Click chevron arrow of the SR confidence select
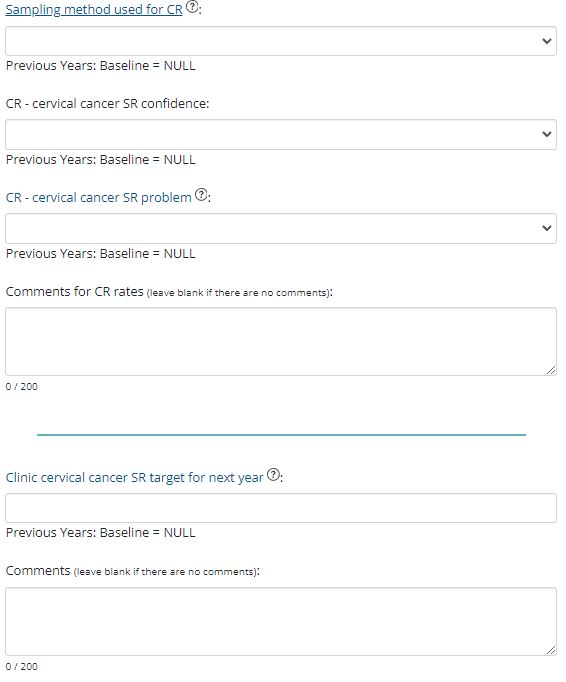Screen dimensions: 566x682 (x=547, y=134)
